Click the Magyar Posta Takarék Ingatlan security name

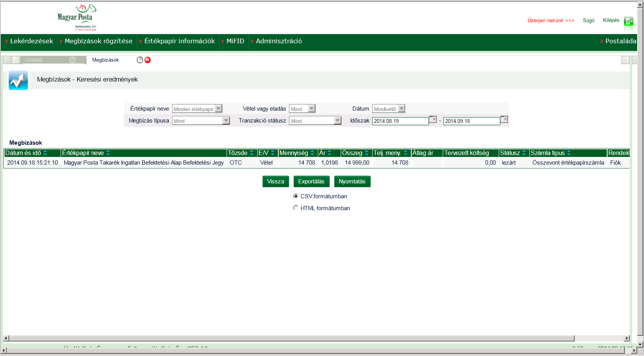[144, 163]
